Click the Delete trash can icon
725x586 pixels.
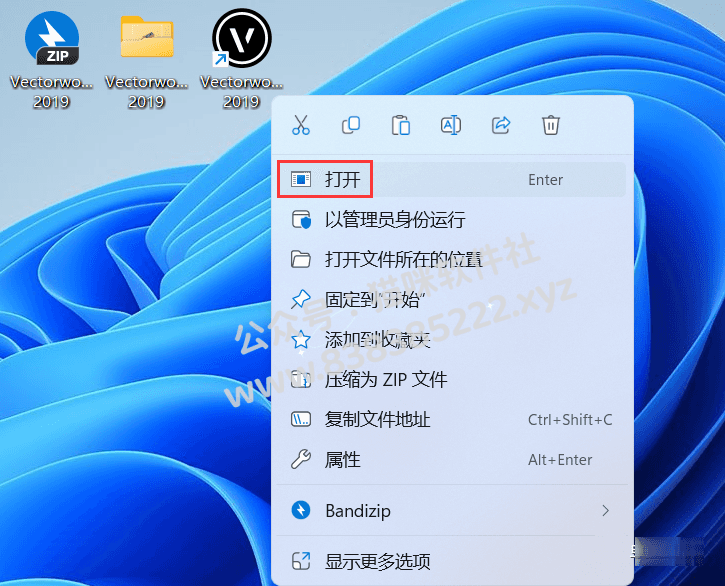(x=551, y=125)
